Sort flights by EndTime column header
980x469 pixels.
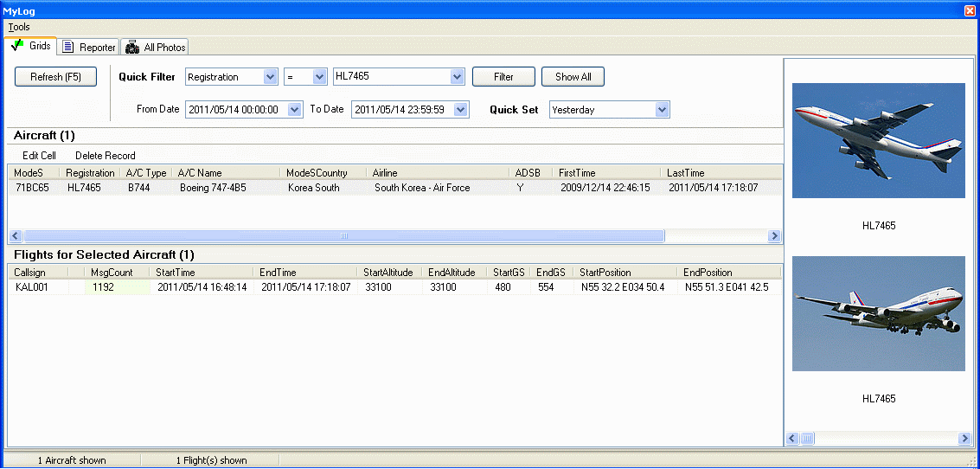(305, 273)
